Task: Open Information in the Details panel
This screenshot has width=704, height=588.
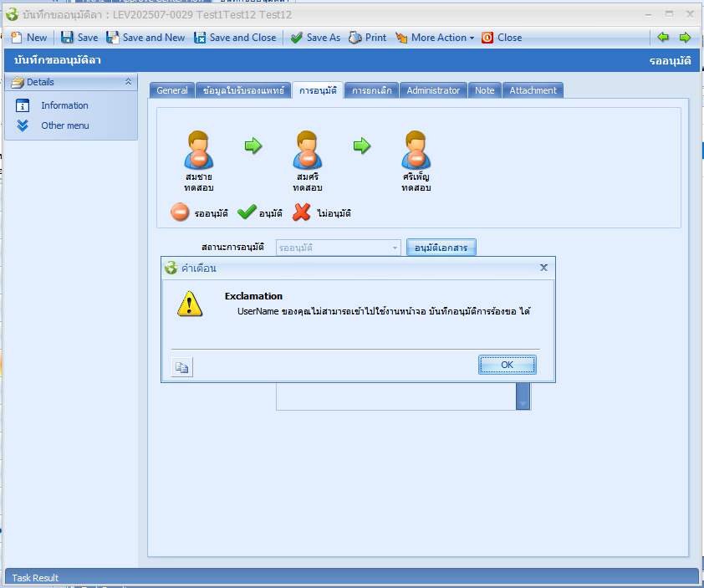Action: [x=64, y=105]
